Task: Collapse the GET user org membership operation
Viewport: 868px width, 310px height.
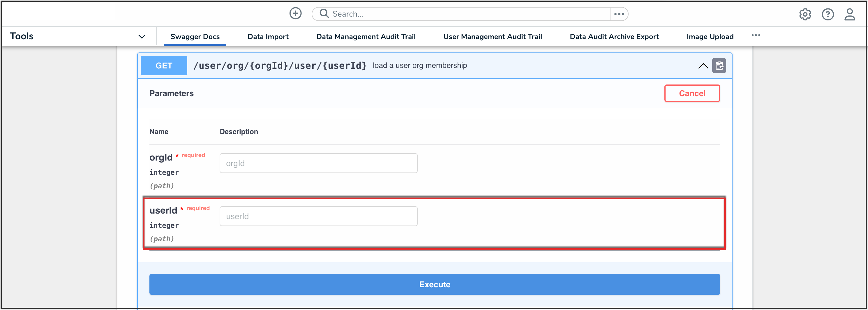Action: coord(703,66)
